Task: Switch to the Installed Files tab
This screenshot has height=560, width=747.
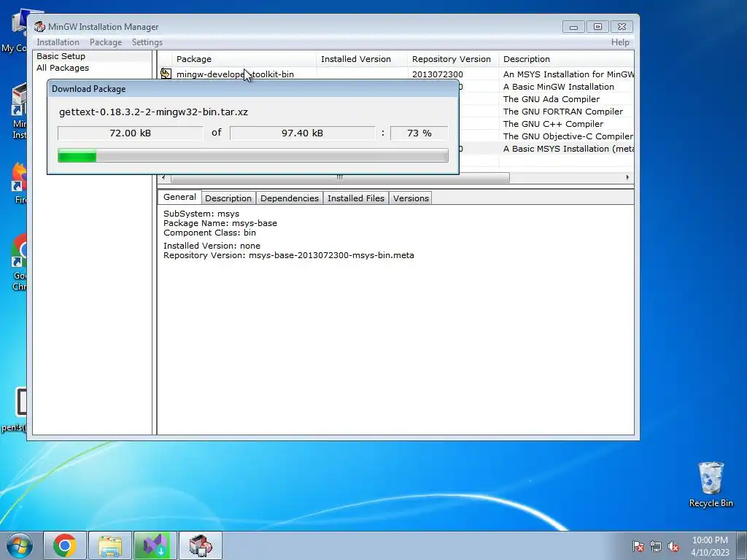Action: (x=356, y=198)
